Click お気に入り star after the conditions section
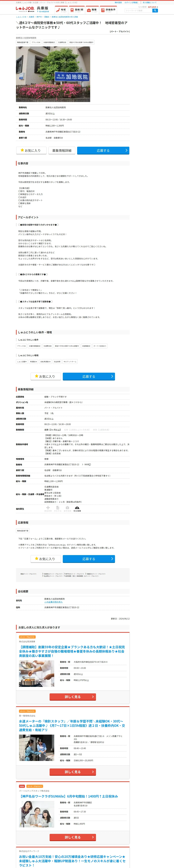This screenshot has height=868, width=174. (46, 376)
